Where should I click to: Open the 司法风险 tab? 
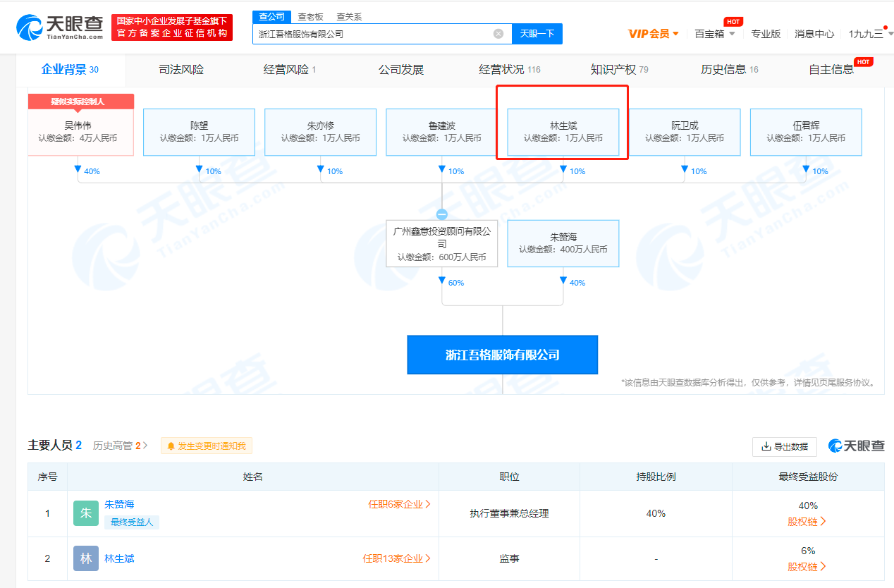click(x=181, y=70)
